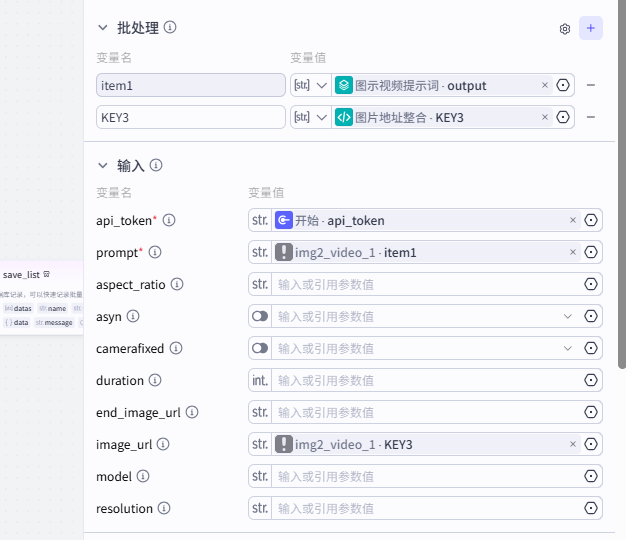Open batch processing settings gear

point(565,29)
